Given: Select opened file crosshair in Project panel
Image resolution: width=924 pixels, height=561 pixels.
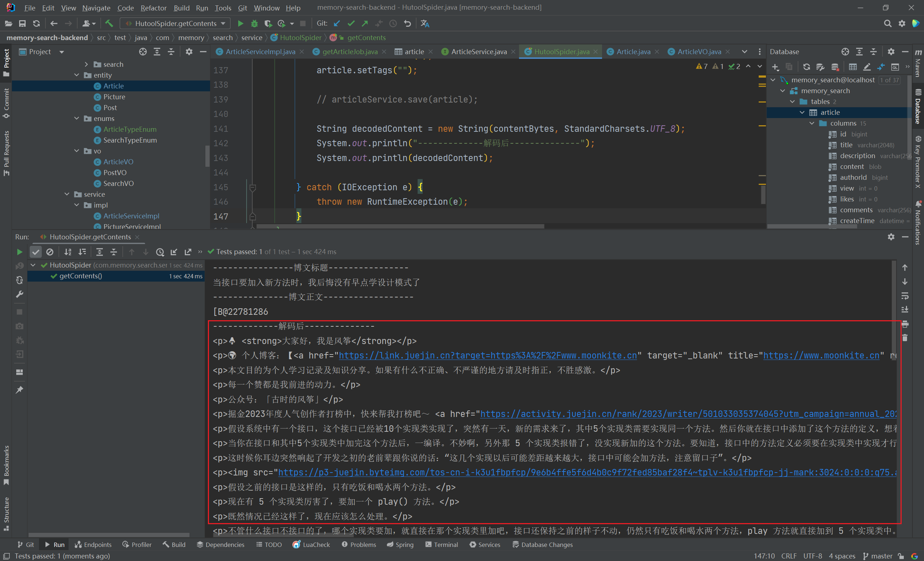Looking at the screenshot, I should click(x=143, y=52).
